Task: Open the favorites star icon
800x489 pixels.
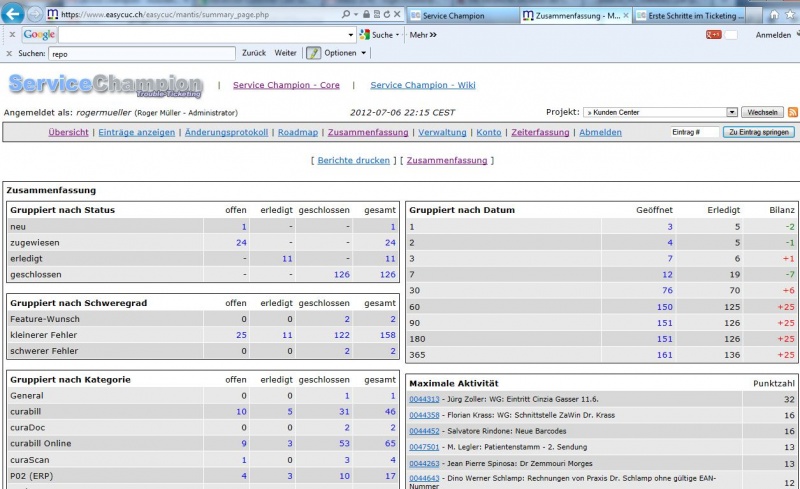Action: tap(790, 15)
